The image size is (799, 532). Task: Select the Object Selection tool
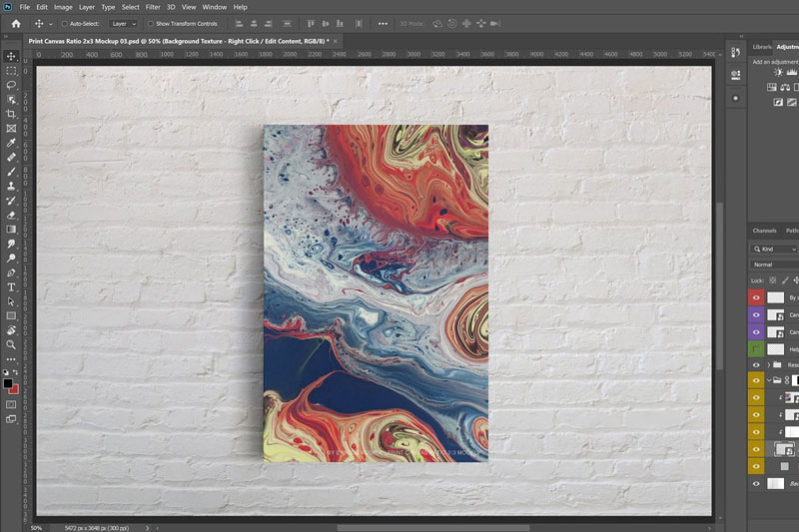point(11,100)
